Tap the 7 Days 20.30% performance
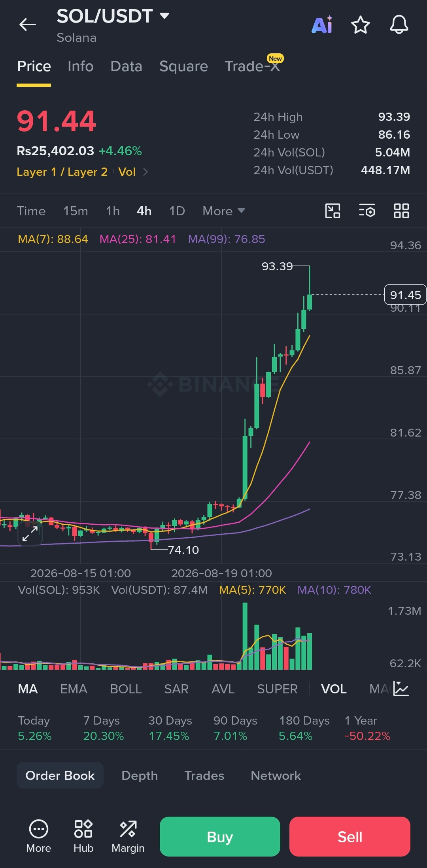This screenshot has height=868, width=427. [104, 728]
